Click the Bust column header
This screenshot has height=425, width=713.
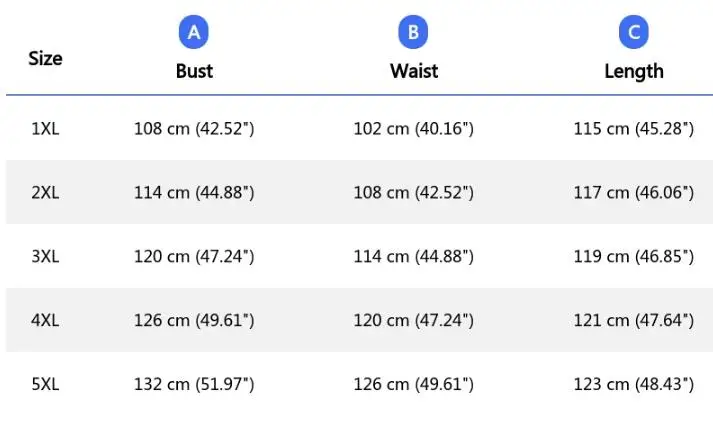[x=194, y=71]
